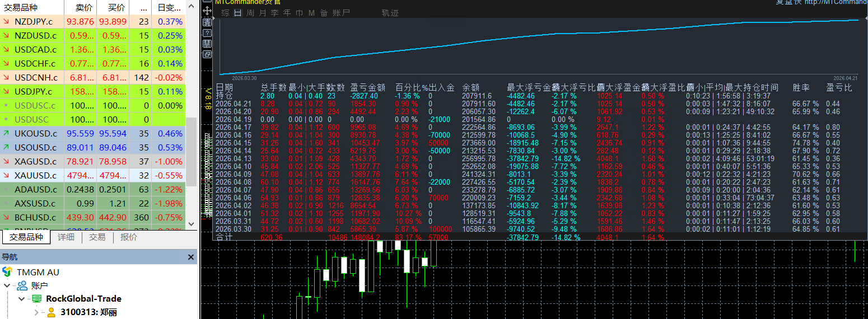Switch to the 交易品种 tab
868x319 pixels.
coord(26,237)
